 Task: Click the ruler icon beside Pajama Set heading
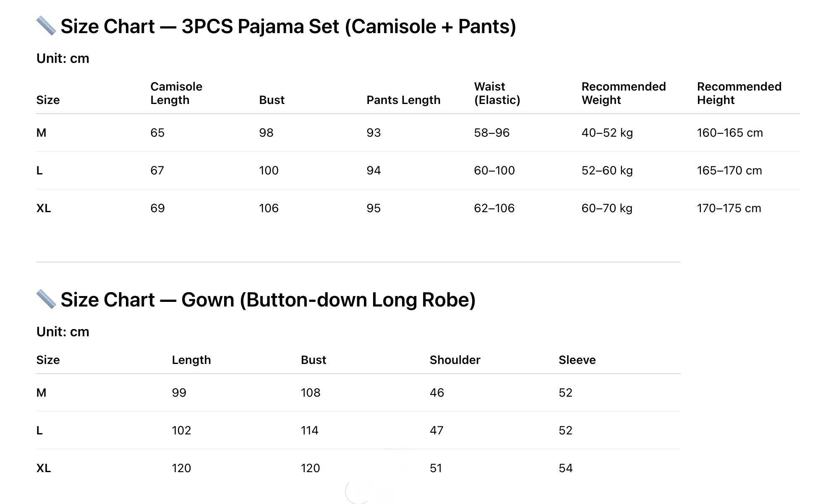(46, 26)
